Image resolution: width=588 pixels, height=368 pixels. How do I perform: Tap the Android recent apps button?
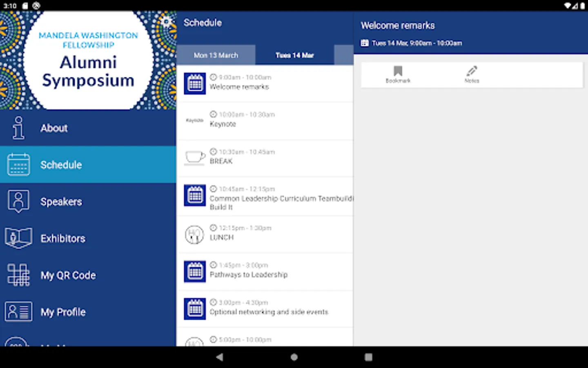[368, 357]
